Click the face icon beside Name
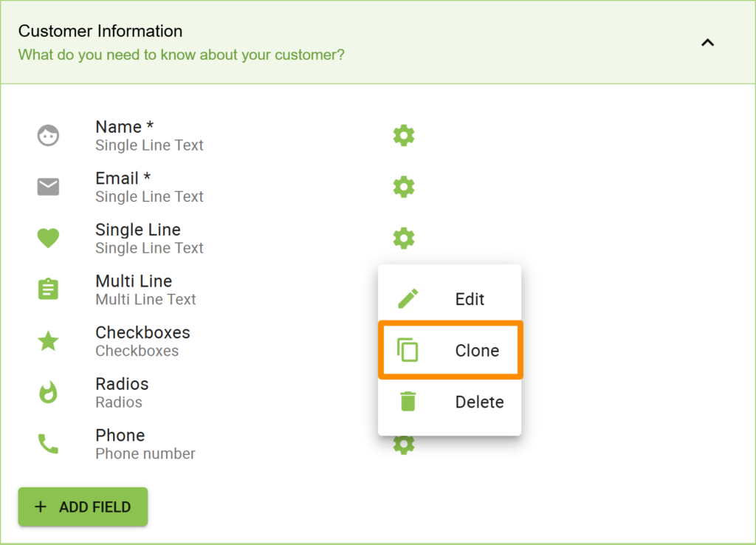Screen dimensions: 756x545 pyautogui.click(x=48, y=136)
